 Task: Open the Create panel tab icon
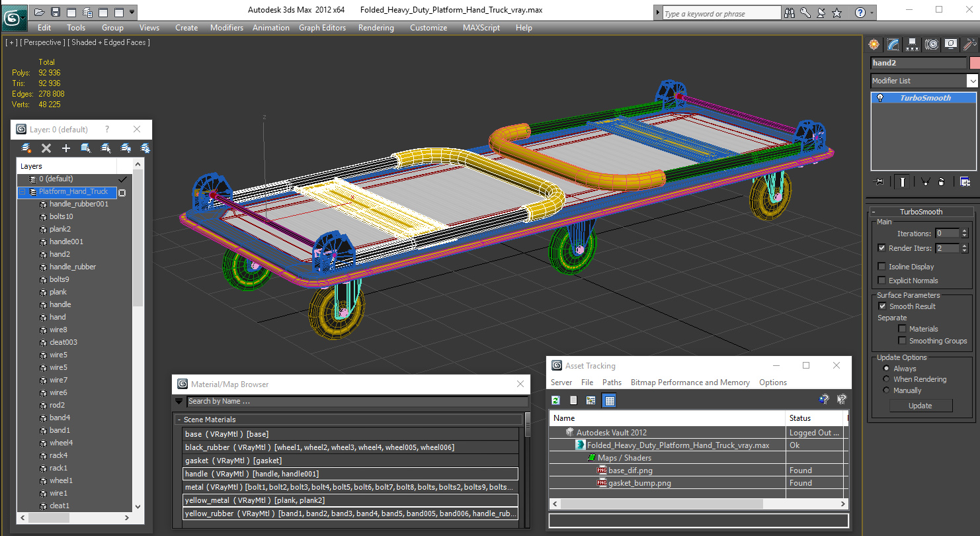pos(874,44)
